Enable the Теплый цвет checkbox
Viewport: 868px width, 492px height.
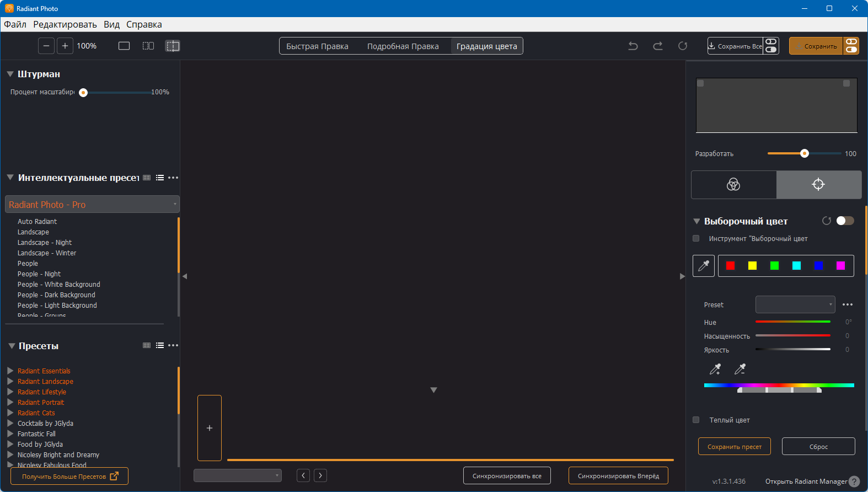click(x=696, y=420)
